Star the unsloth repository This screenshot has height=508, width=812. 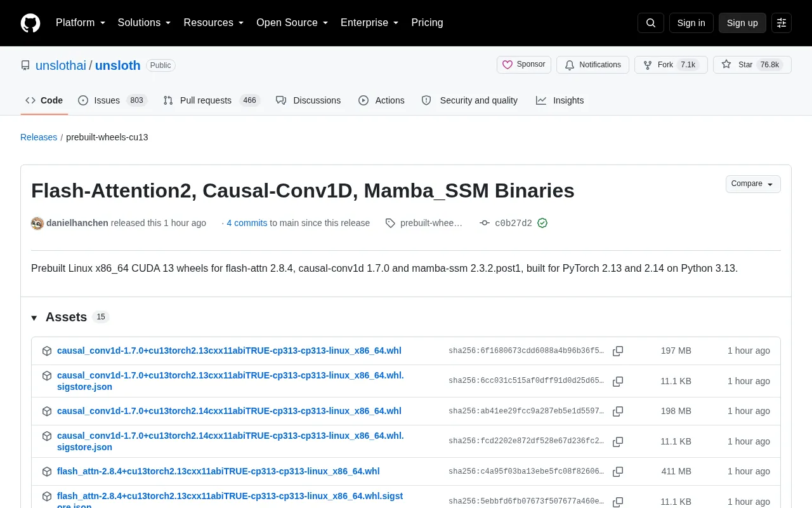point(752,65)
